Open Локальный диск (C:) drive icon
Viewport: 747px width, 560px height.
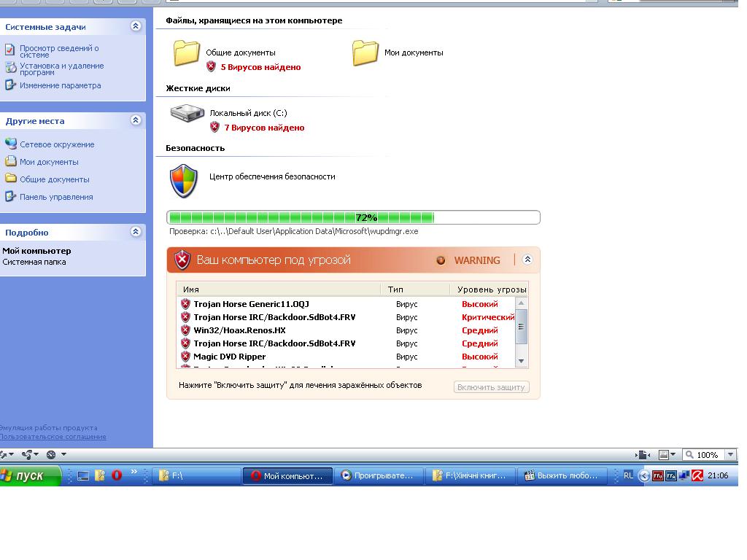[x=187, y=113]
